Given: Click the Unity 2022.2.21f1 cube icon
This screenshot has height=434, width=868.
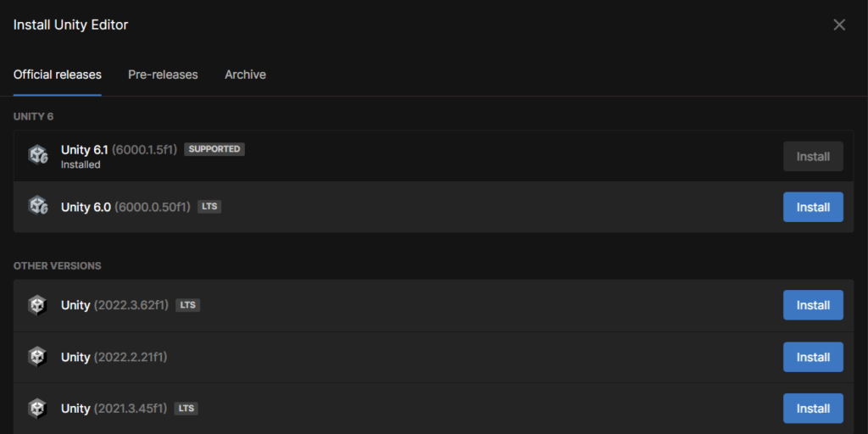Looking at the screenshot, I should [x=37, y=357].
